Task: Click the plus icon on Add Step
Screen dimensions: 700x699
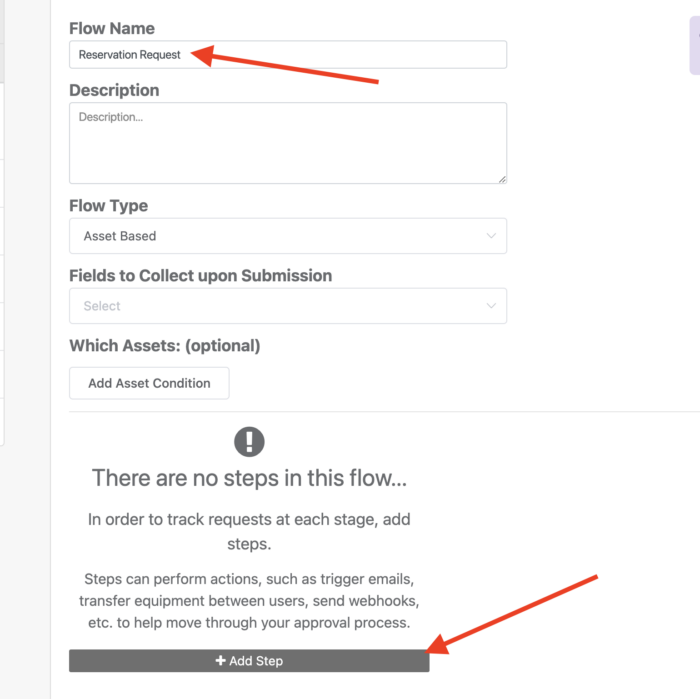Action: pos(221,660)
